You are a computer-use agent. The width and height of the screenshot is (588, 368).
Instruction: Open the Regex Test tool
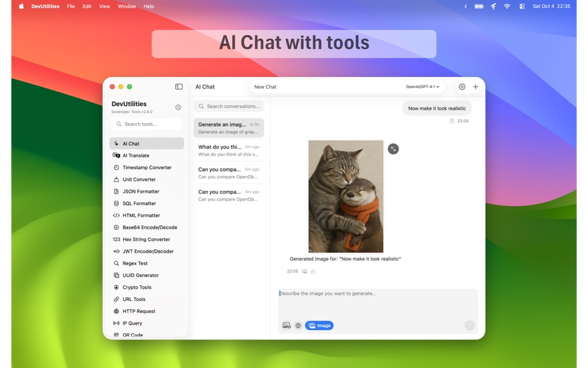pyautogui.click(x=147, y=263)
